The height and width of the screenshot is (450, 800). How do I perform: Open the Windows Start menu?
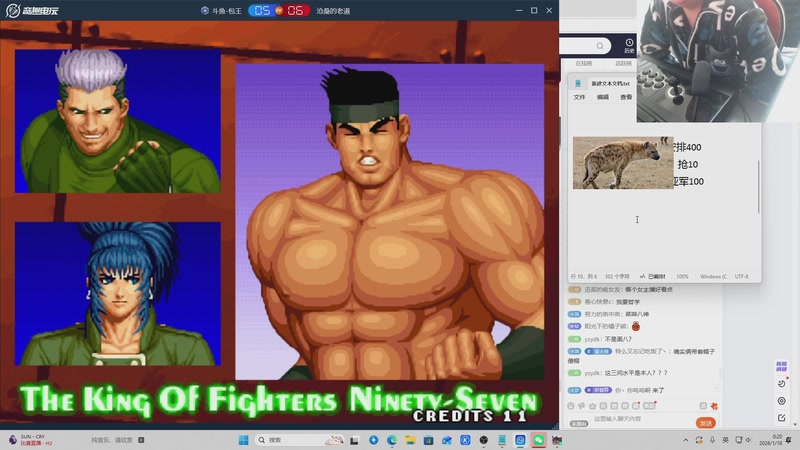pyautogui.click(x=243, y=440)
